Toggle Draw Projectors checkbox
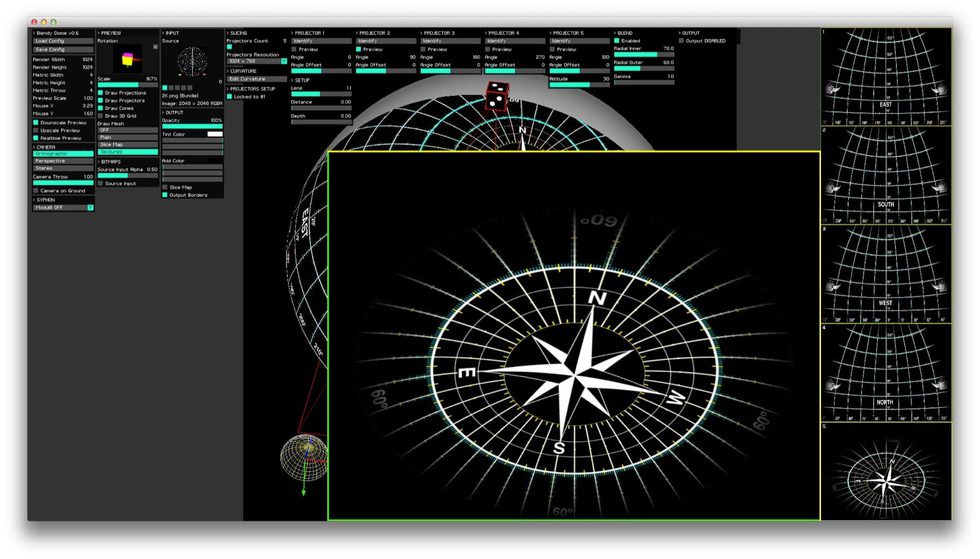The height and width of the screenshot is (559, 980). [x=100, y=100]
